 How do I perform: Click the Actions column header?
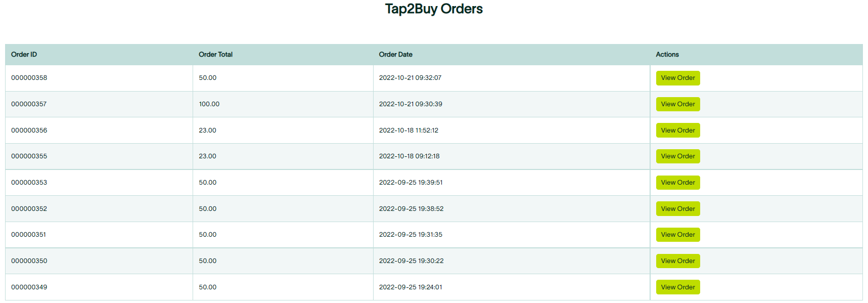(667, 54)
